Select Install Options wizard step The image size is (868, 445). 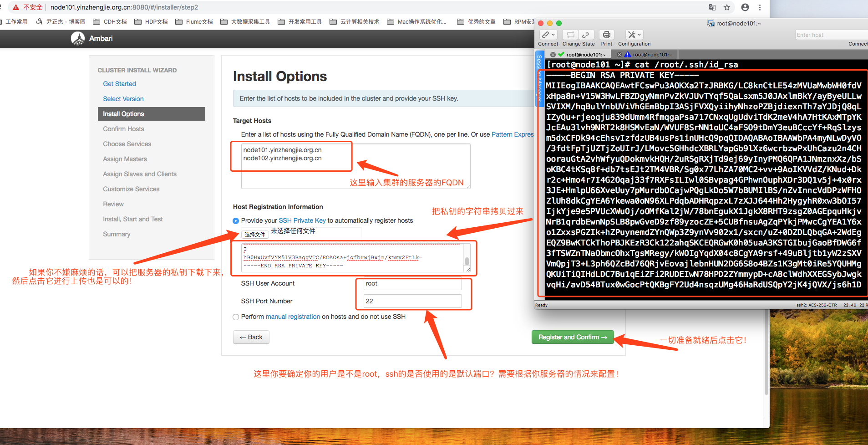pyautogui.click(x=151, y=114)
